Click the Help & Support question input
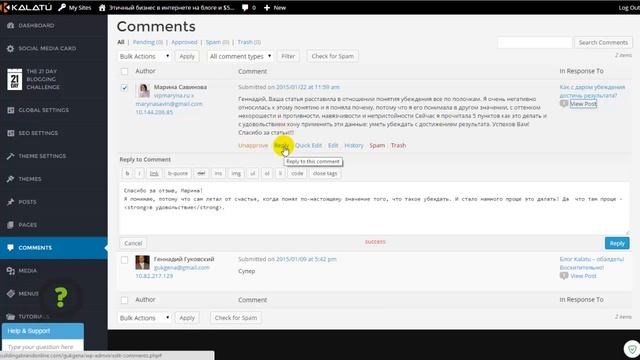 coord(42,347)
